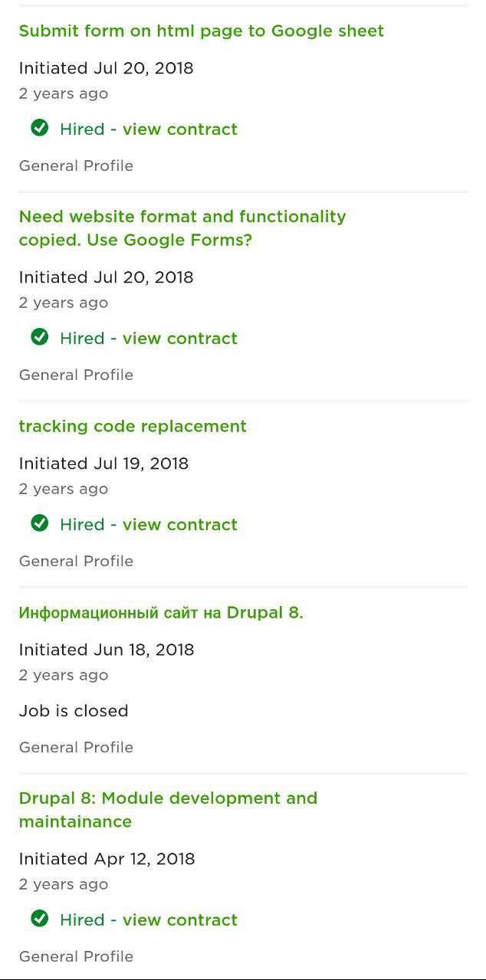Screen dimensions: 486x980
Task: Open 'Need website format and functionality copied' job
Action: 182,228
